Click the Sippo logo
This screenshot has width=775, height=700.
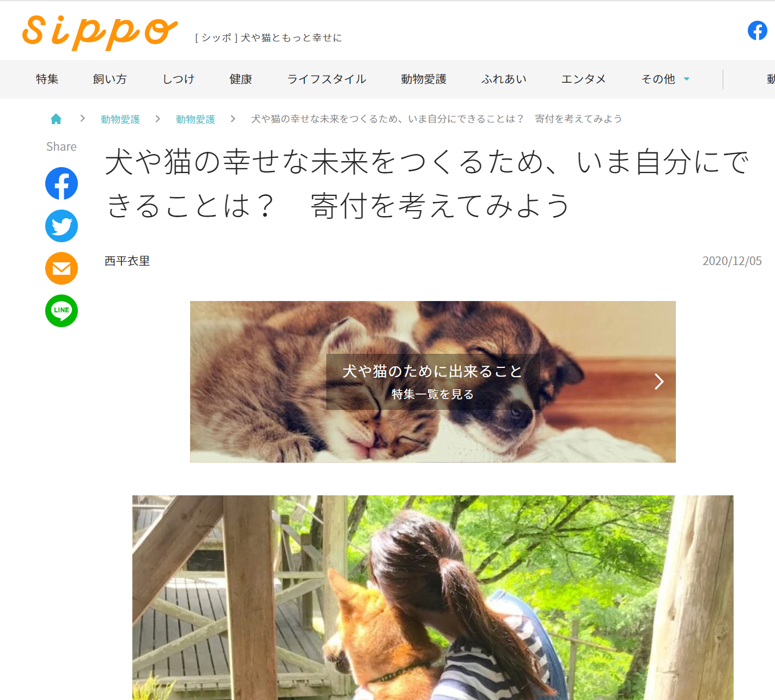tap(100, 33)
